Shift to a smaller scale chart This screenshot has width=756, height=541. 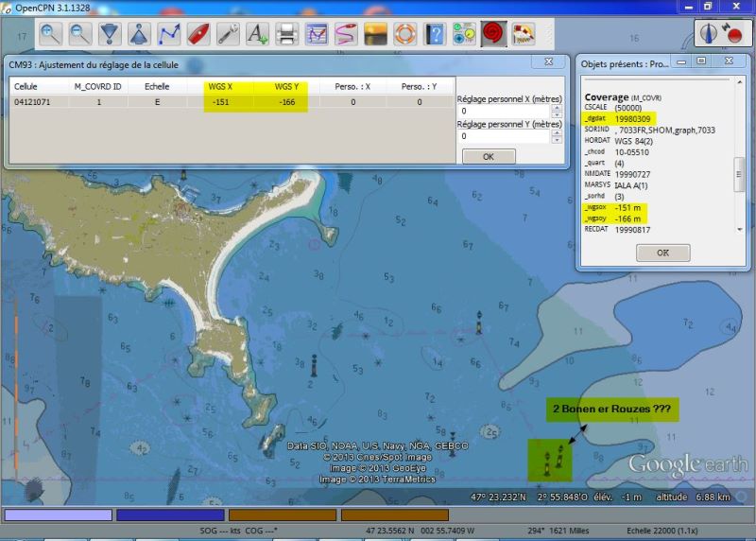pyautogui.click(x=139, y=34)
